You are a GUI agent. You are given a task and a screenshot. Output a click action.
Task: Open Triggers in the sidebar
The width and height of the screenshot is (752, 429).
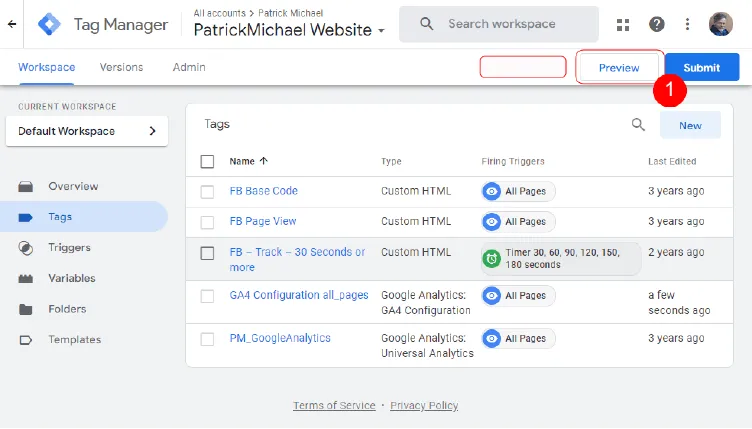tap(69, 248)
